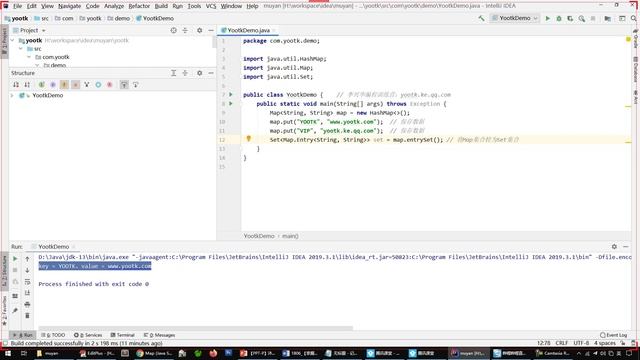The image size is (640, 360).
Task: Click the src breadcrumb in navigation bar
Action: (x=42, y=18)
